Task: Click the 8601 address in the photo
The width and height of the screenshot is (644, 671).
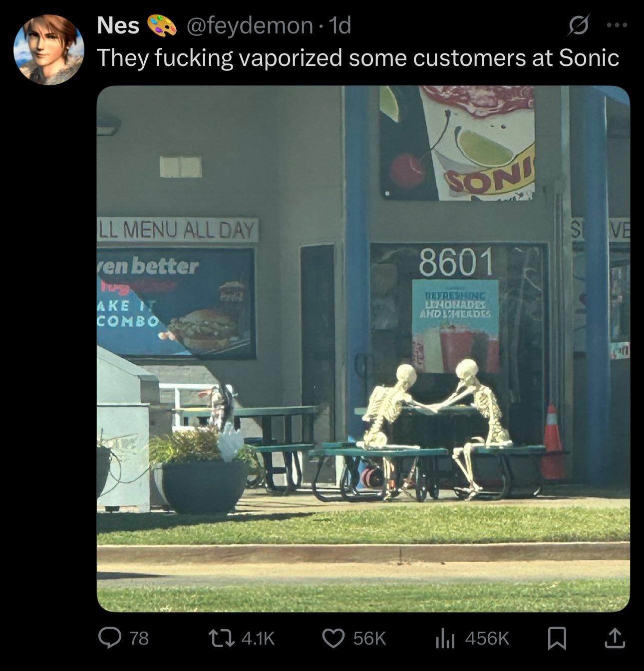Action: (455, 261)
